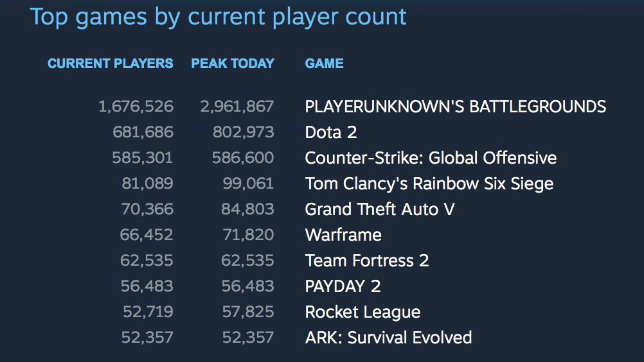
Task: Click peak today value 2,961,867
Action: pos(237,107)
